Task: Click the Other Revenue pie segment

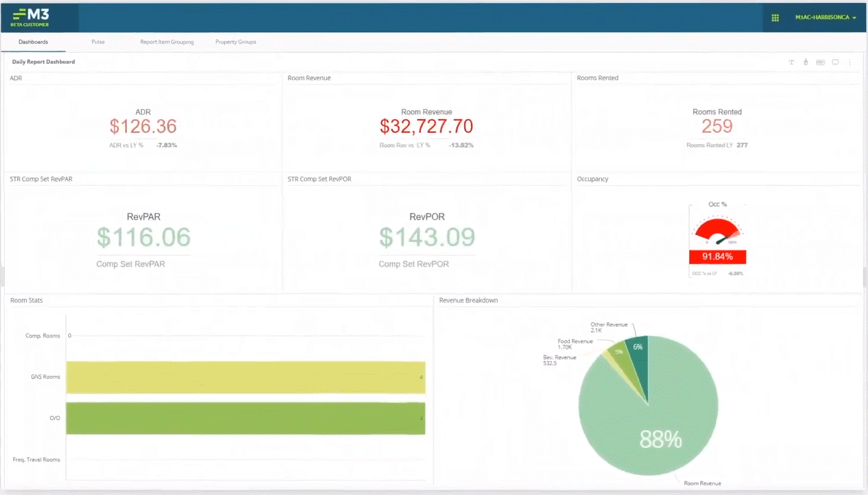Action: (637, 347)
